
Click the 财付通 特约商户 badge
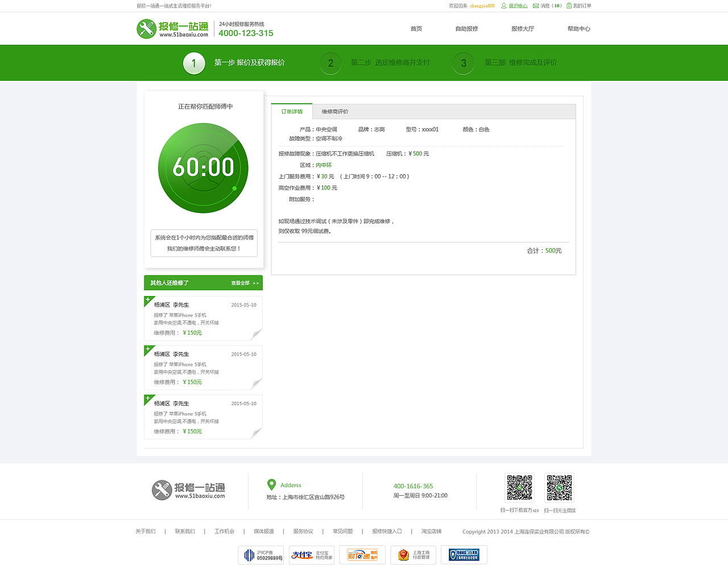(362, 555)
